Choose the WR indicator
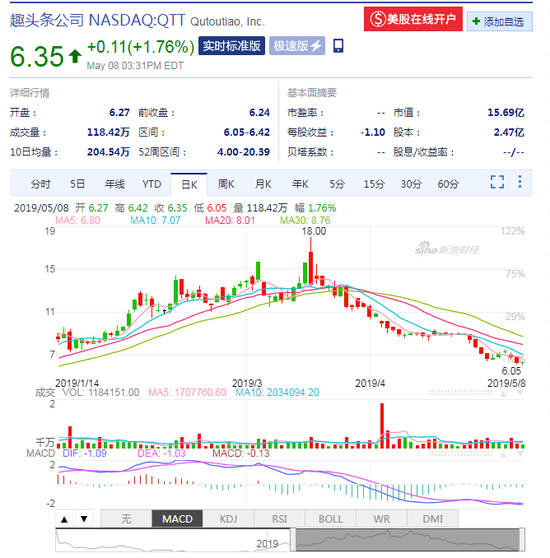The image size is (550, 558). click(382, 519)
